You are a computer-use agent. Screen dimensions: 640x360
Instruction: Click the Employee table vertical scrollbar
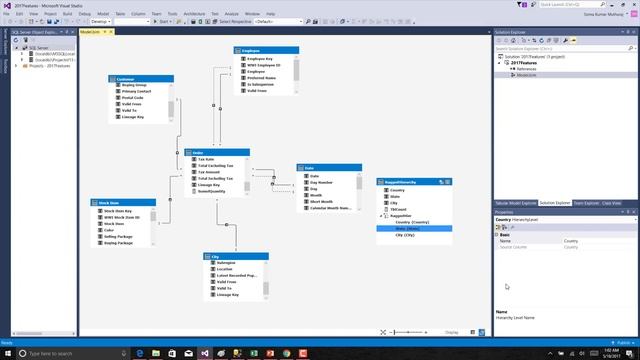click(296, 74)
